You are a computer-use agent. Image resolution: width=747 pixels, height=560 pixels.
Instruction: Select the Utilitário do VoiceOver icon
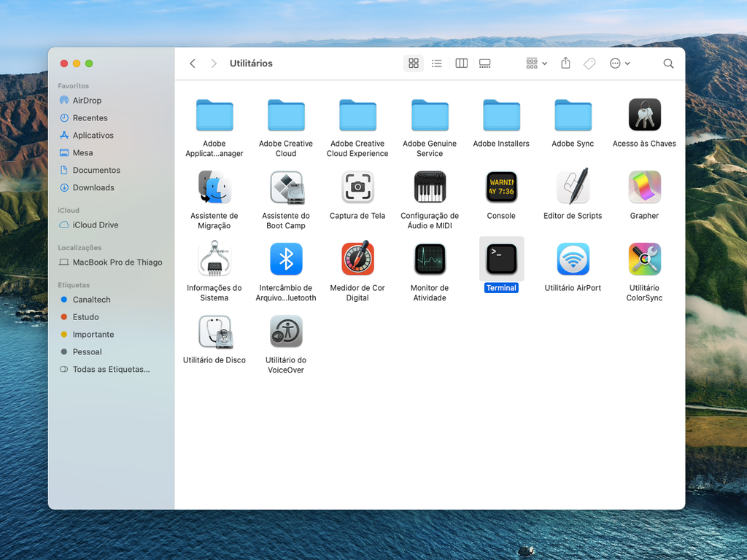click(x=286, y=331)
